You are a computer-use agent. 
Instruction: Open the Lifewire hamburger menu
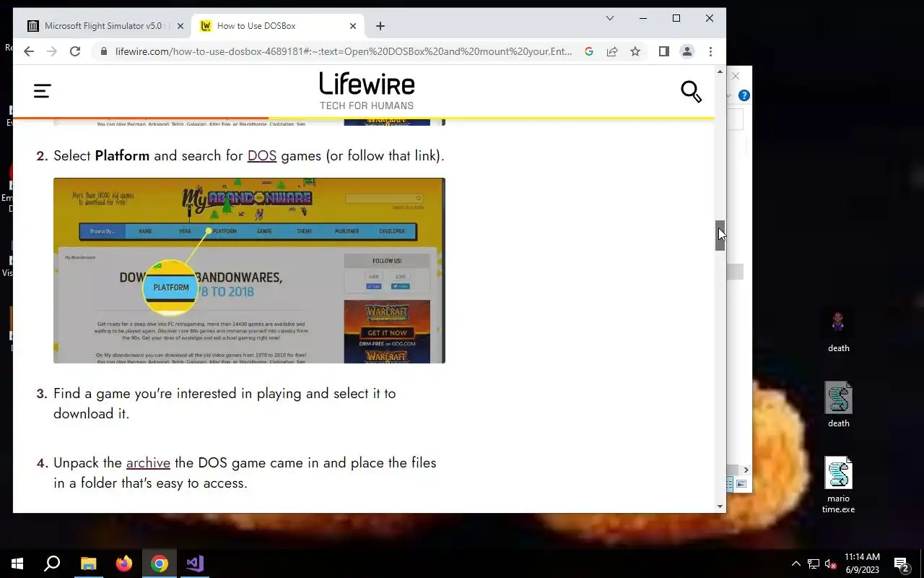[x=43, y=91]
